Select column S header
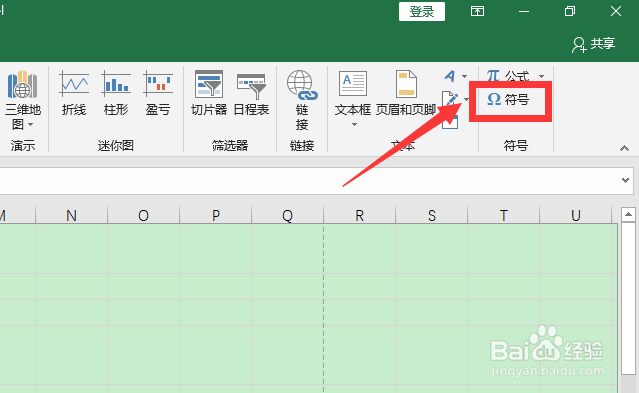Screen dimensions: 639x393 coord(432,215)
